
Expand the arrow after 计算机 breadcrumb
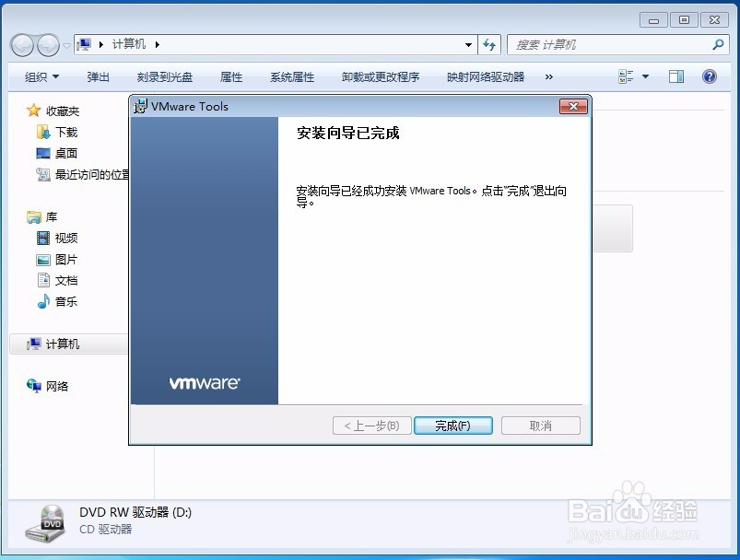tap(158, 45)
